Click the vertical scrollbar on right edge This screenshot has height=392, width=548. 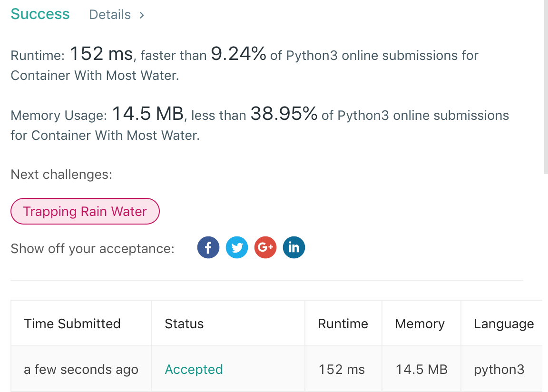pos(546,87)
